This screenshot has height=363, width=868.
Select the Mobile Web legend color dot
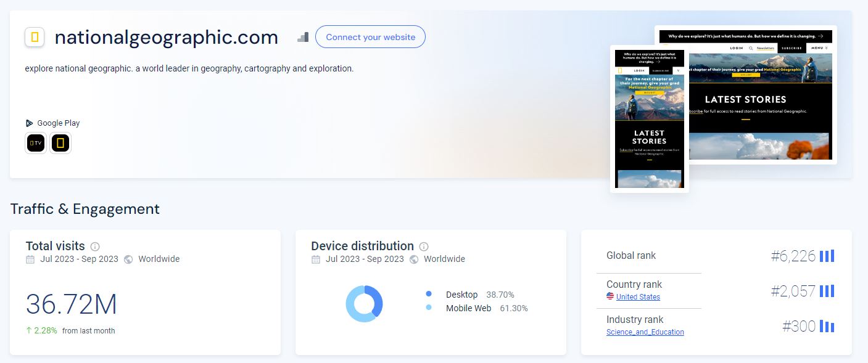point(429,307)
